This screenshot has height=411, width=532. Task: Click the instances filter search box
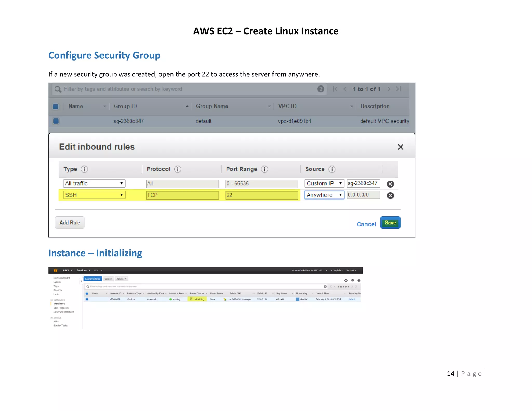[206, 287]
